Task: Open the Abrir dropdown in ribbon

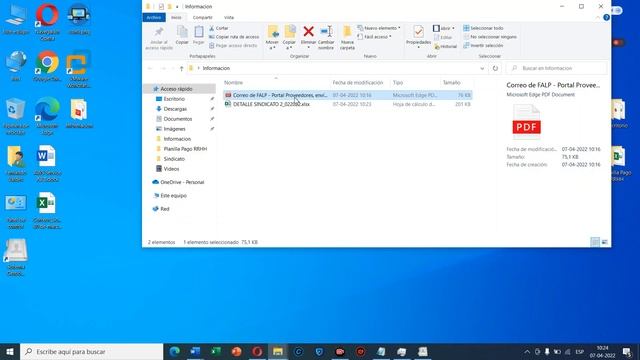Action: point(444,28)
